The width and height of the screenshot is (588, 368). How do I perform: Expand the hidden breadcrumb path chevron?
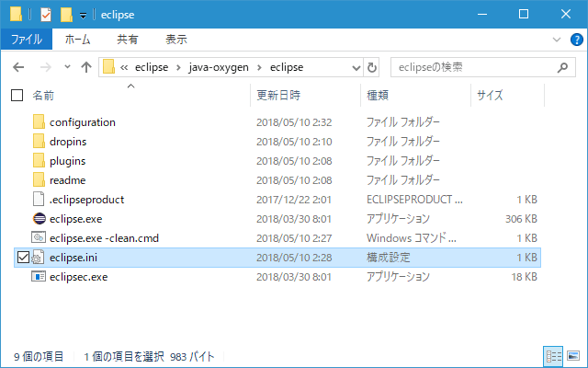tap(124, 67)
